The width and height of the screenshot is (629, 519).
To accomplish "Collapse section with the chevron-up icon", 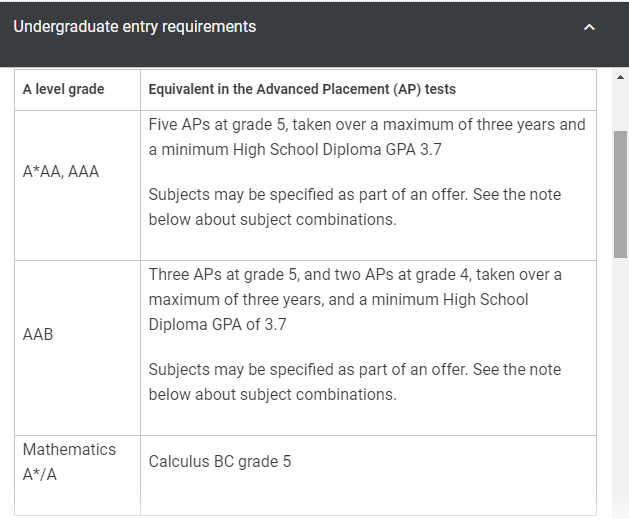I will (x=589, y=27).
